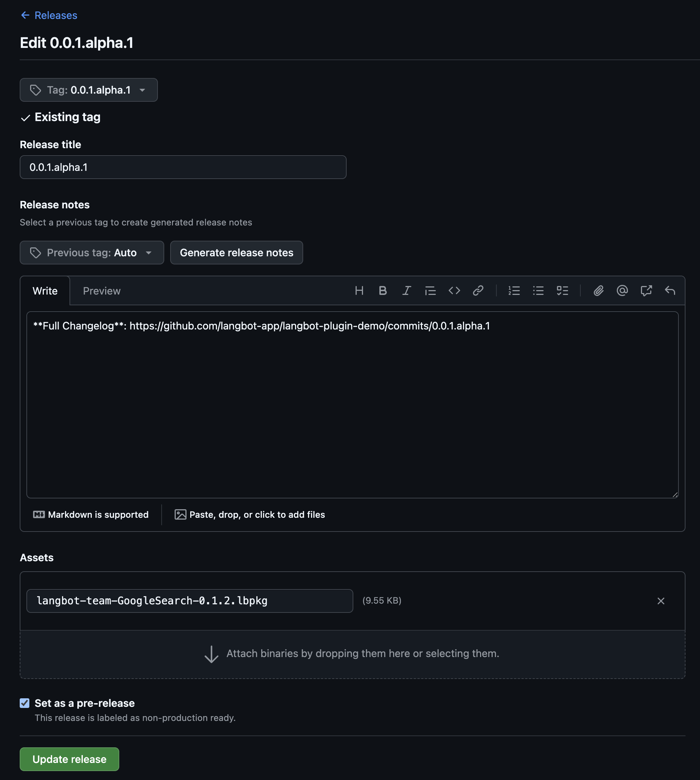
Task: Click Generate release notes button
Action: (x=236, y=253)
